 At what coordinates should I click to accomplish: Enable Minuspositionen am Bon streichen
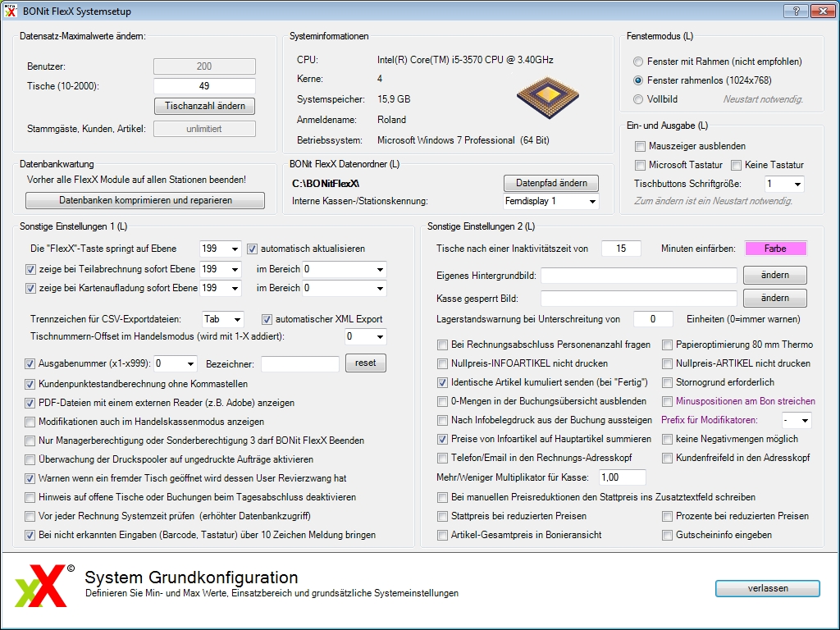(667, 401)
